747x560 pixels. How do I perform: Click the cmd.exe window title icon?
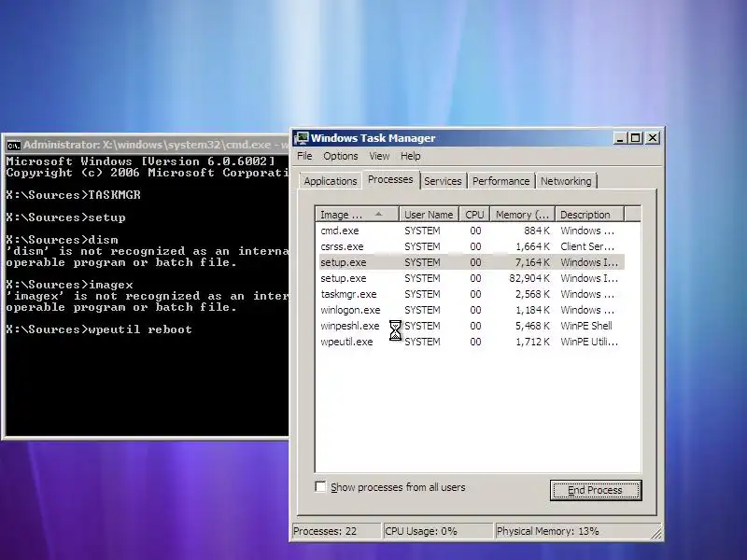coord(14,146)
